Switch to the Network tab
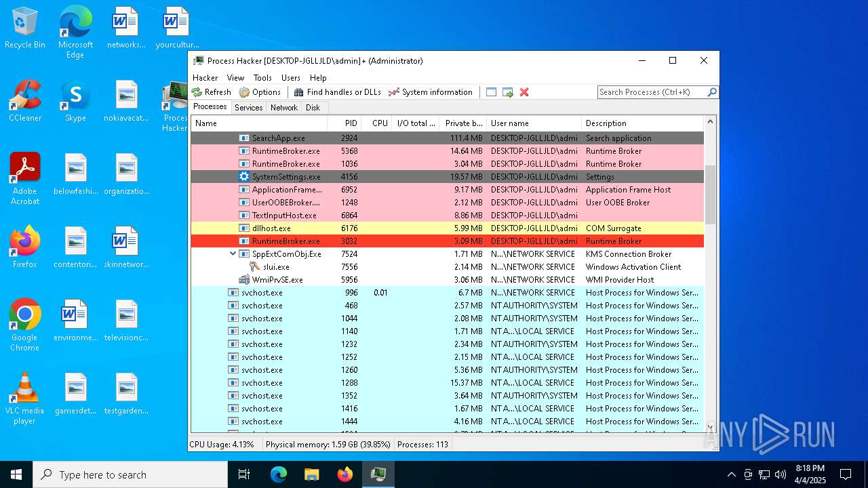 point(284,108)
